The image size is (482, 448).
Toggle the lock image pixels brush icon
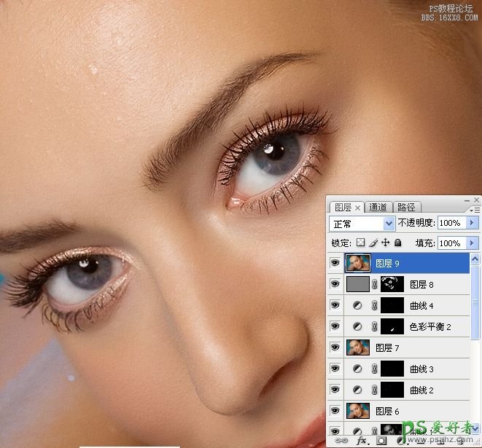click(373, 243)
